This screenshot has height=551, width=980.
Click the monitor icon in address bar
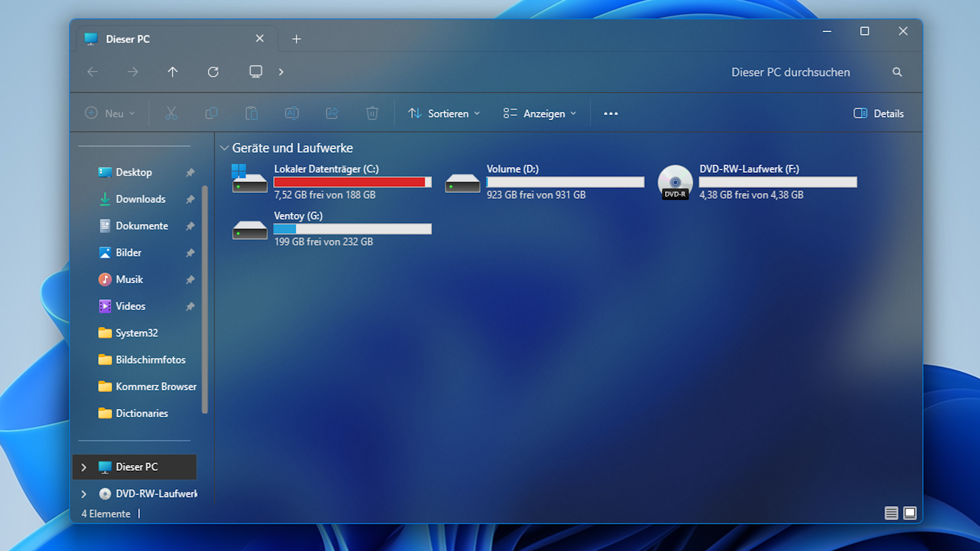[x=256, y=72]
